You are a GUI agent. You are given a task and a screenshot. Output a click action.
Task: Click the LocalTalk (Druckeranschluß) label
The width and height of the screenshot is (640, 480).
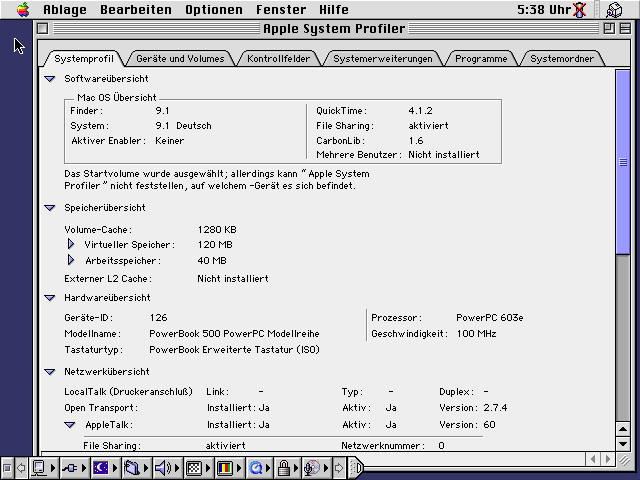(x=128, y=392)
